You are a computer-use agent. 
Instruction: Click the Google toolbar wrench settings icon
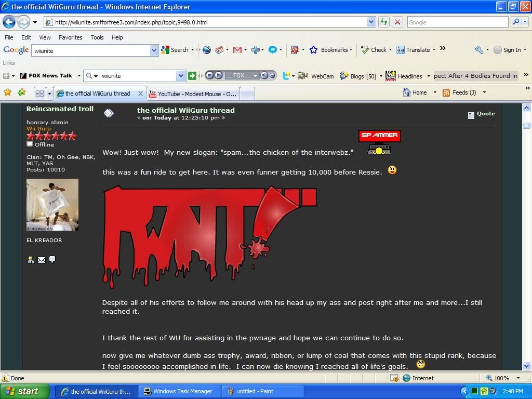click(x=479, y=50)
